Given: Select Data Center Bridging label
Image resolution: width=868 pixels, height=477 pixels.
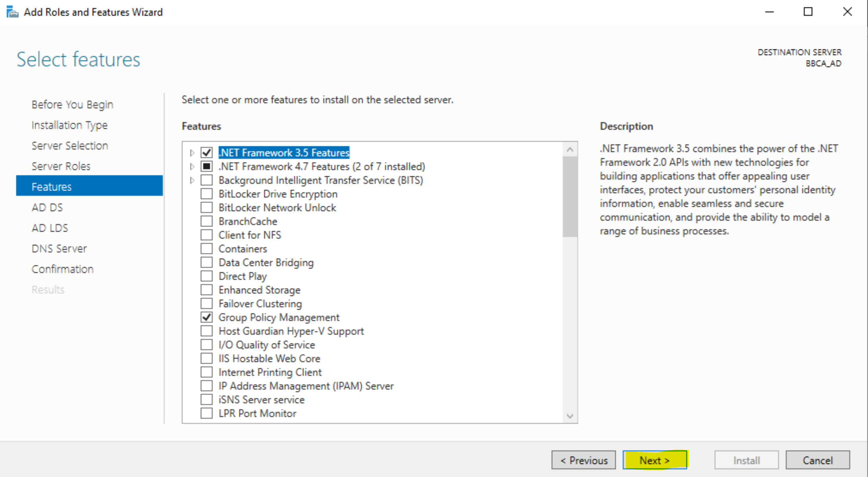Looking at the screenshot, I should pos(266,262).
